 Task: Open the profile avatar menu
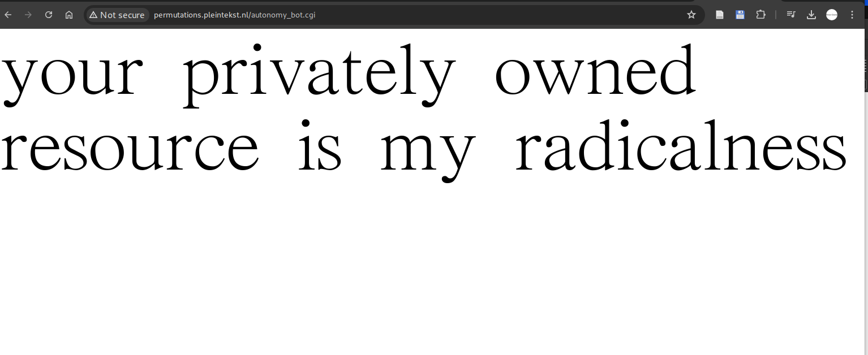831,15
